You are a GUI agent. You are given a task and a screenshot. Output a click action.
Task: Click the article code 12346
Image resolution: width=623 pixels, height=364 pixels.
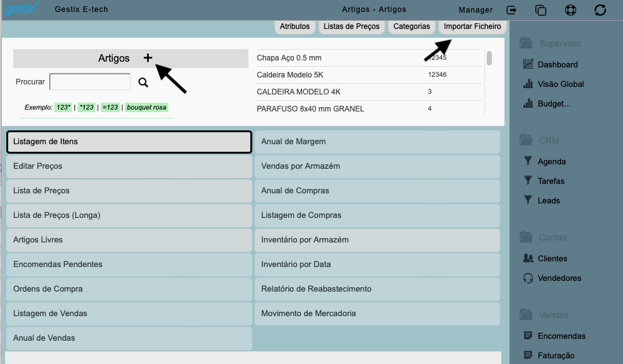pyautogui.click(x=437, y=74)
